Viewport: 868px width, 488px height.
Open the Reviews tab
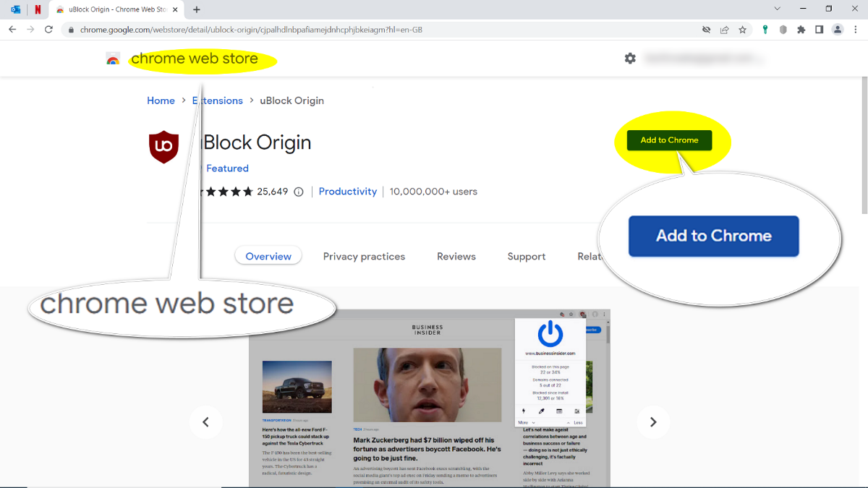pyautogui.click(x=456, y=257)
